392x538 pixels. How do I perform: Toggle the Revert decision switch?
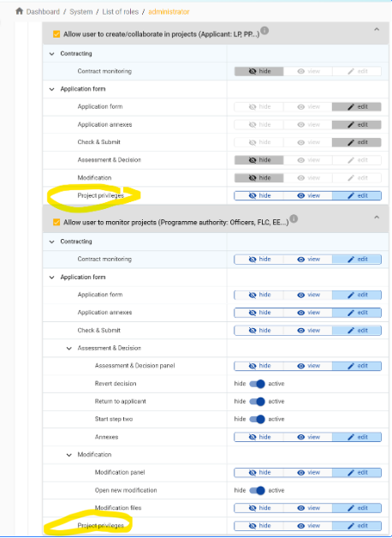click(x=258, y=384)
